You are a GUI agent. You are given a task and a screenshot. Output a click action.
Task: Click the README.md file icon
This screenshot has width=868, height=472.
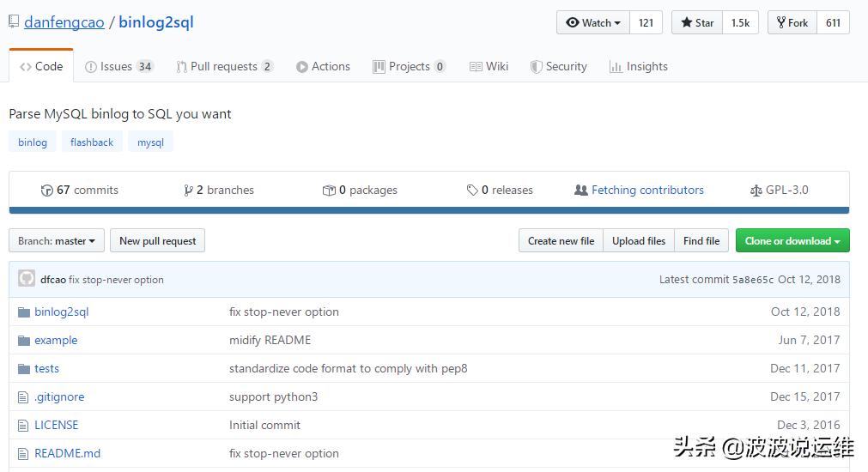(x=24, y=454)
